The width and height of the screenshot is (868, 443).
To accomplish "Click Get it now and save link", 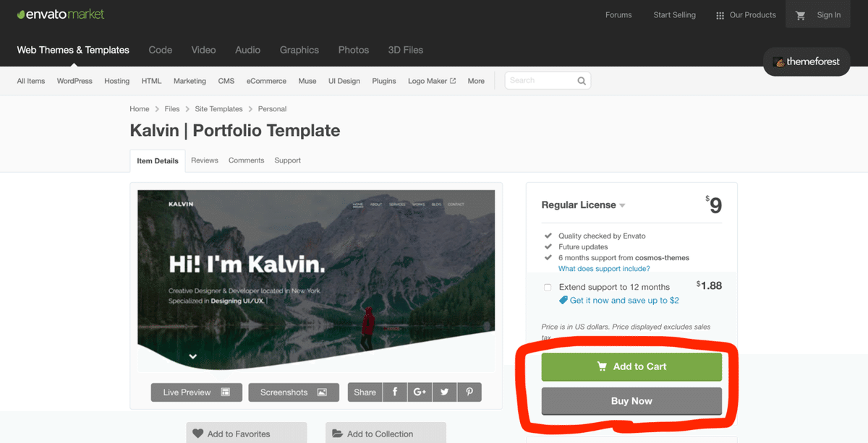I will (x=624, y=300).
